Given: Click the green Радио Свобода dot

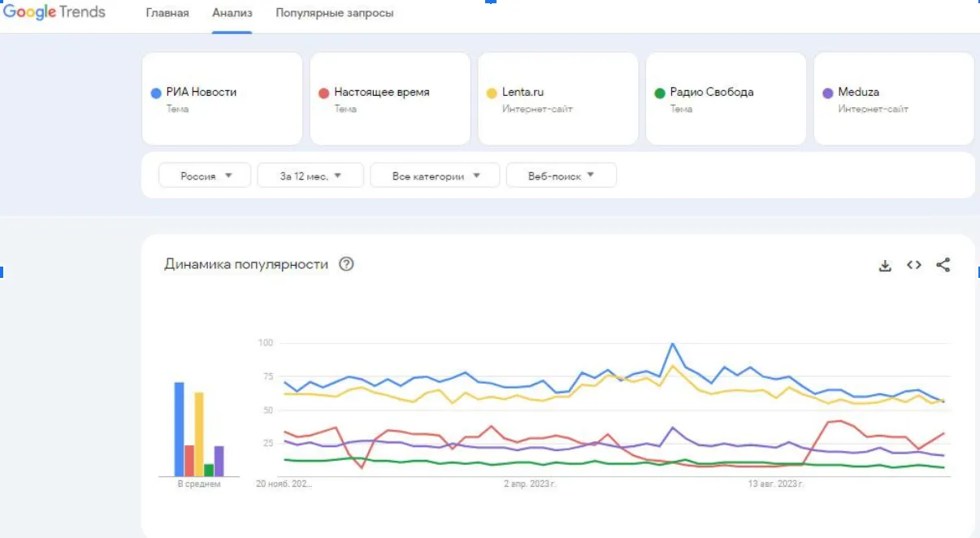Looking at the screenshot, I should (x=660, y=93).
